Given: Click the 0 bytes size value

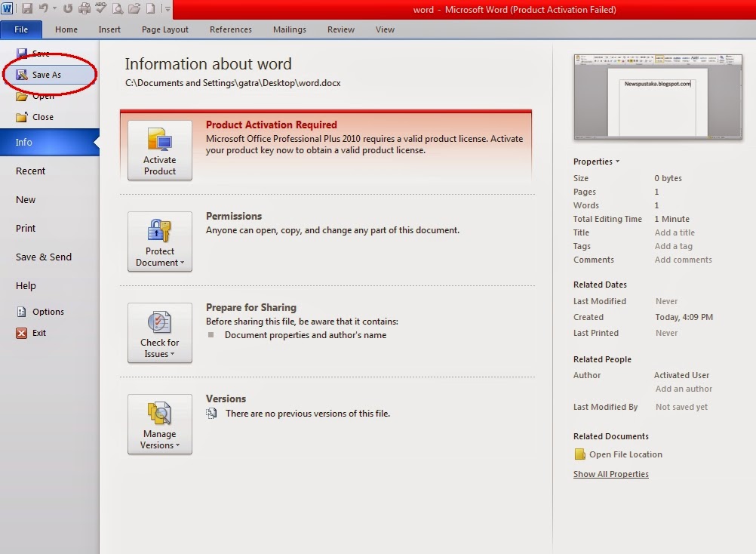Looking at the screenshot, I should click(x=668, y=178).
